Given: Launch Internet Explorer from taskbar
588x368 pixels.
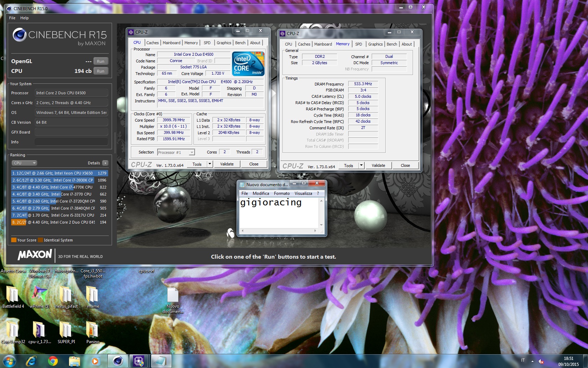Looking at the screenshot, I should pyautogui.click(x=31, y=361).
